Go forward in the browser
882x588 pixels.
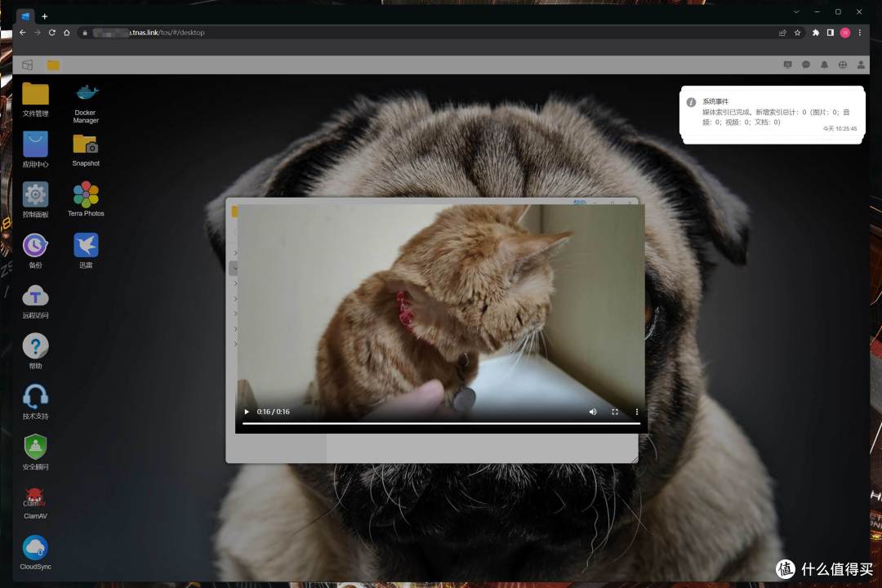[x=37, y=33]
